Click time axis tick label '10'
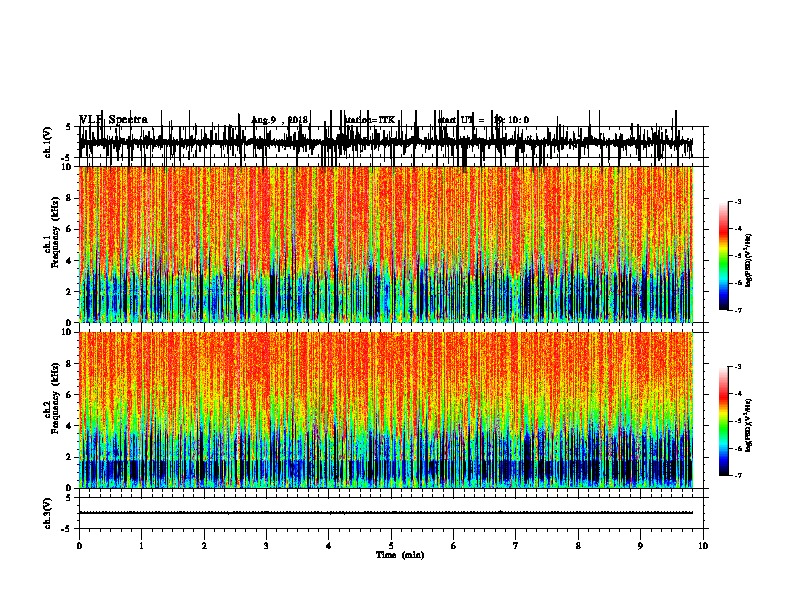The image size is (792, 612). point(703,545)
